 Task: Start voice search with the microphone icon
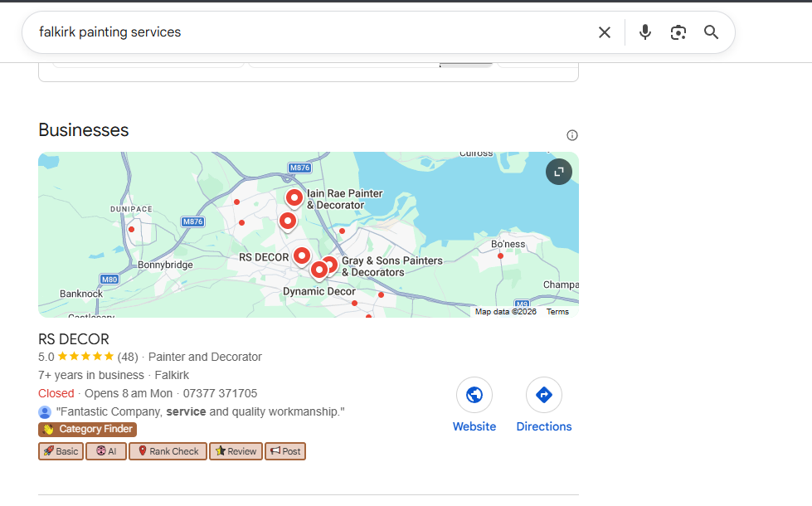pyautogui.click(x=645, y=32)
